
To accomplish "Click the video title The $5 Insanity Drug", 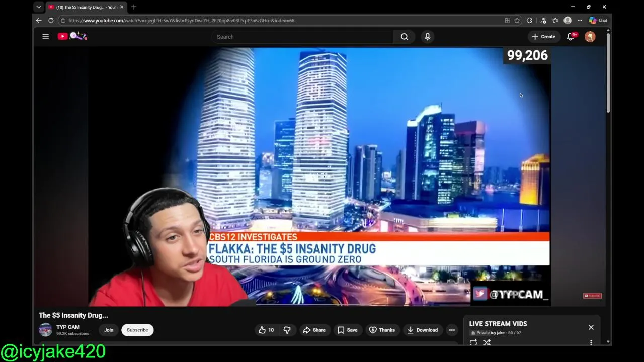I will coord(73,315).
